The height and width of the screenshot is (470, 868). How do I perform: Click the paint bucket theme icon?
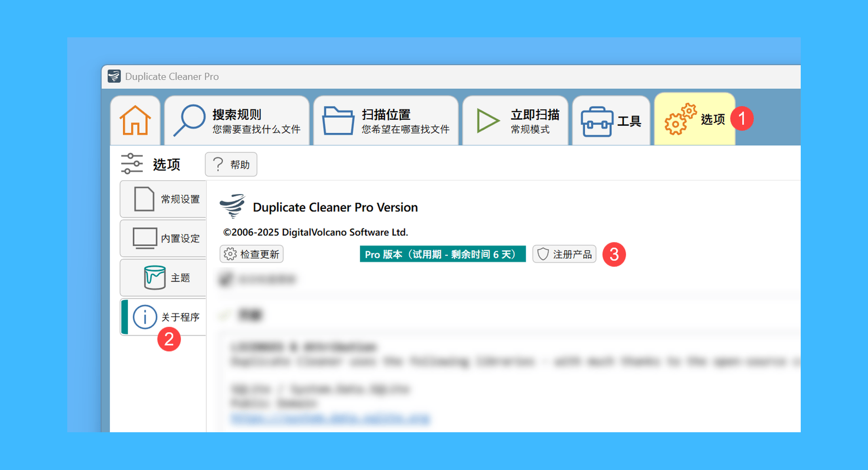coord(155,277)
